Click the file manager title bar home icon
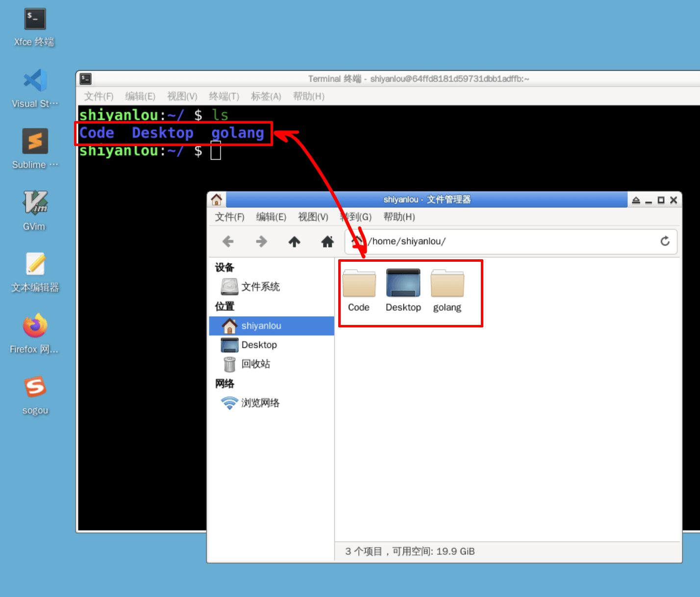 pyautogui.click(x=216, y=199)
